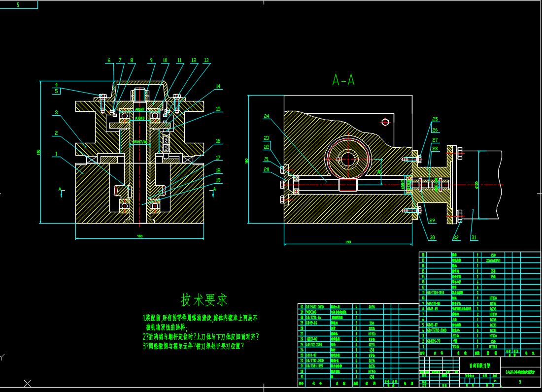The height and width of the screenshot is (392, 542).
Task: Click part balloon number 9 at top
Action: (152, 61)
